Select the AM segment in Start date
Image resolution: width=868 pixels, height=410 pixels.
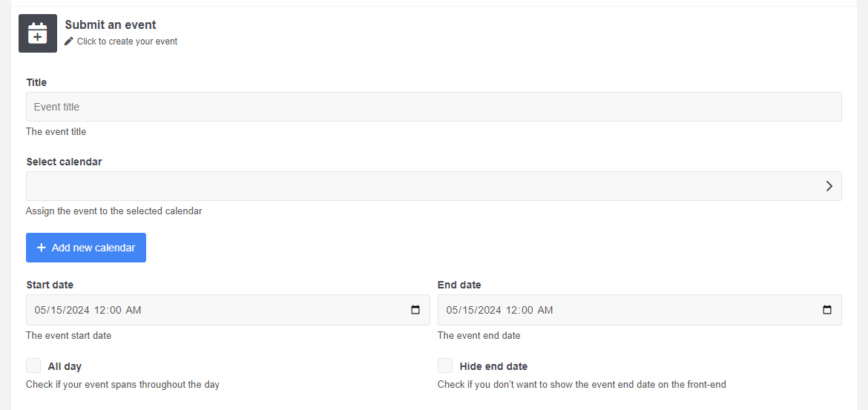(134, 310)
